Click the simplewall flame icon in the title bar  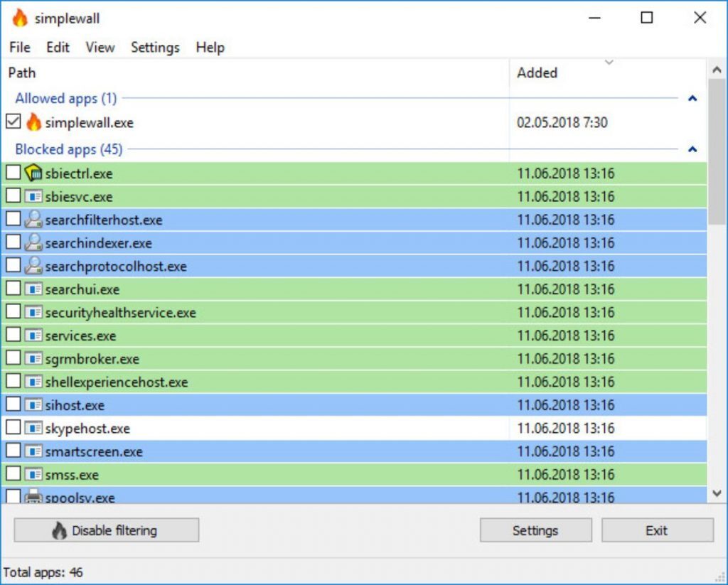click(x=18, y=17)
